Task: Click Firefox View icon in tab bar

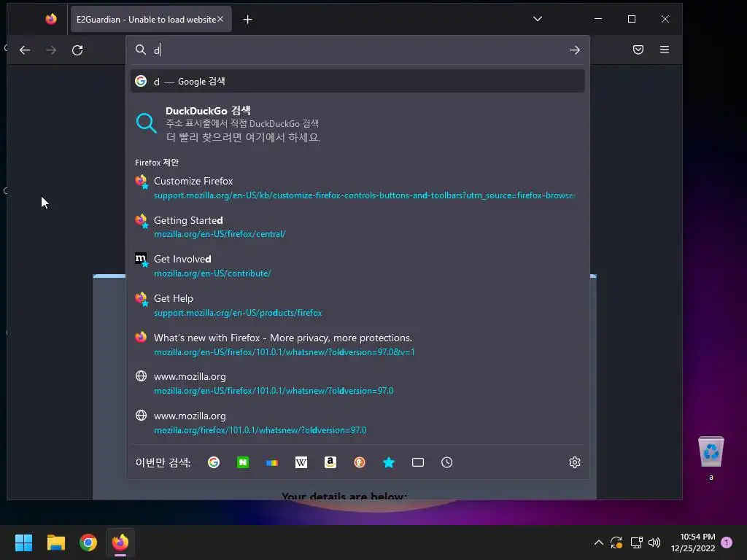Action: (x=51, y=19)
